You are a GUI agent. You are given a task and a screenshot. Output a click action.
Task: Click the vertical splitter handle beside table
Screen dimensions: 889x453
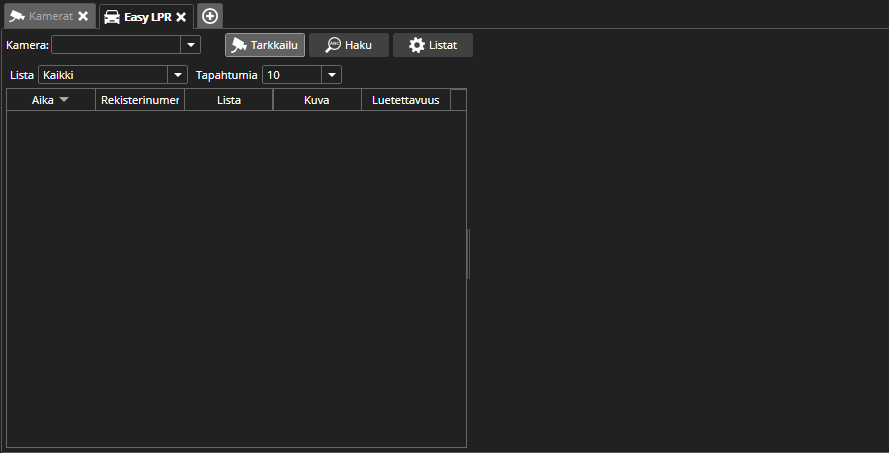tap(469, 253)
